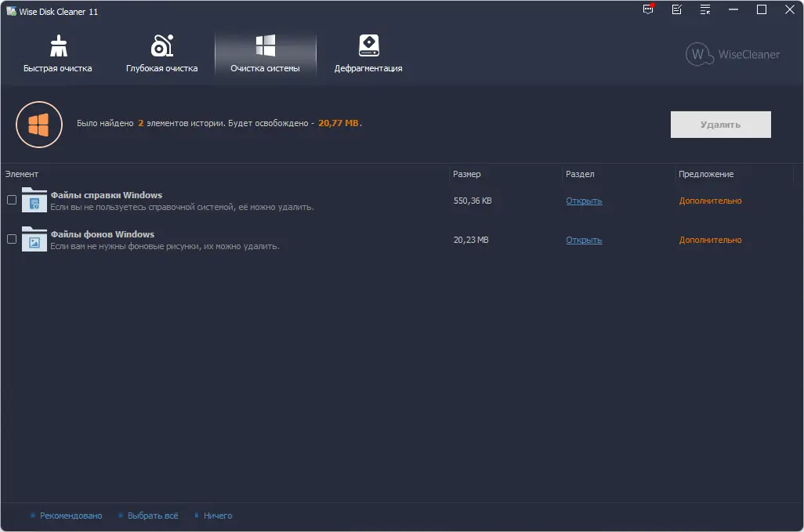The height and width of the screenshot is (532, 804).
Task: Click the Размер column header
Action: click(x=466, y=174)
